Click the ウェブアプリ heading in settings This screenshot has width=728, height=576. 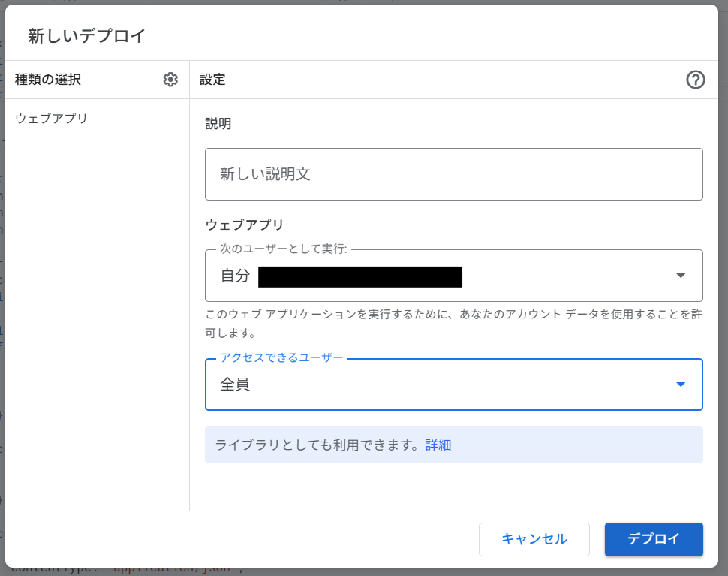point(244,225)
